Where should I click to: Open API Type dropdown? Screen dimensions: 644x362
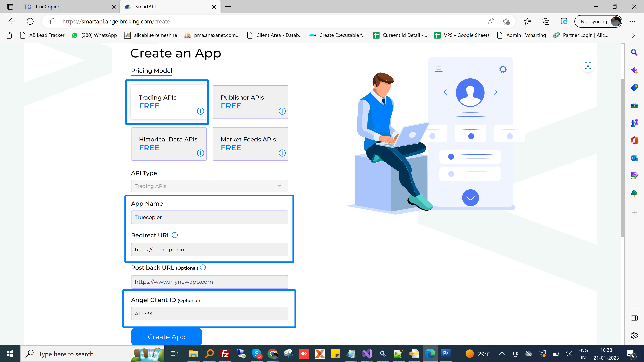coord(209,186)
